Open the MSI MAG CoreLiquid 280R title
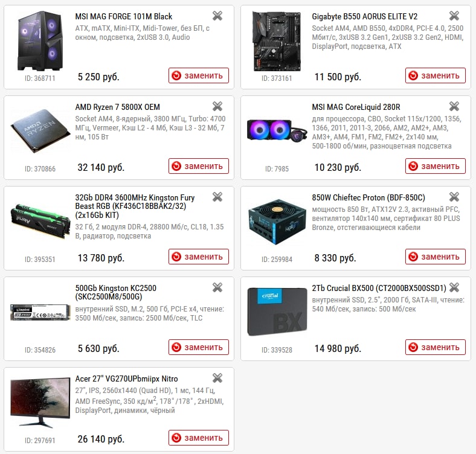The height and width of the screenshot is (454, 476). click(356, 107)
